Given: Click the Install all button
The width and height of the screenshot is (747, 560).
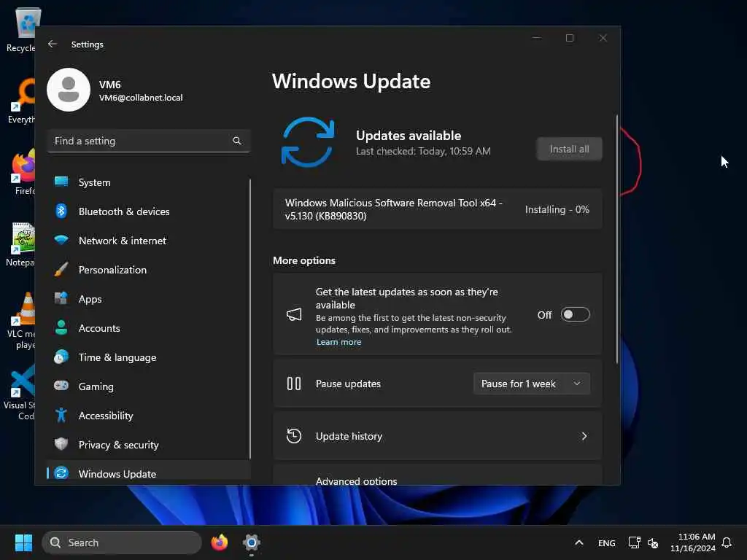Looking at the screenshot, I should [569, 149].
